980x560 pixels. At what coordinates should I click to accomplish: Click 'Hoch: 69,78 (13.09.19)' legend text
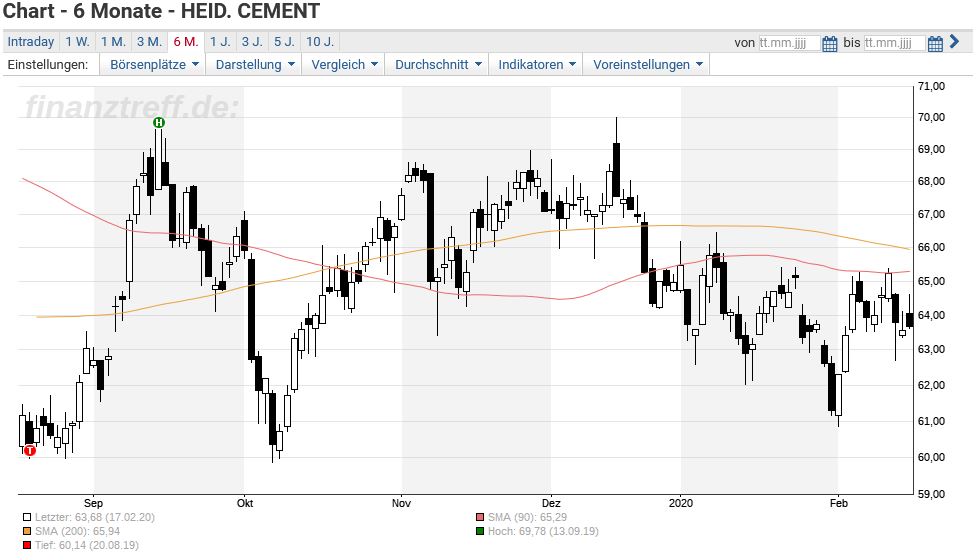click(x=543, y=531)
